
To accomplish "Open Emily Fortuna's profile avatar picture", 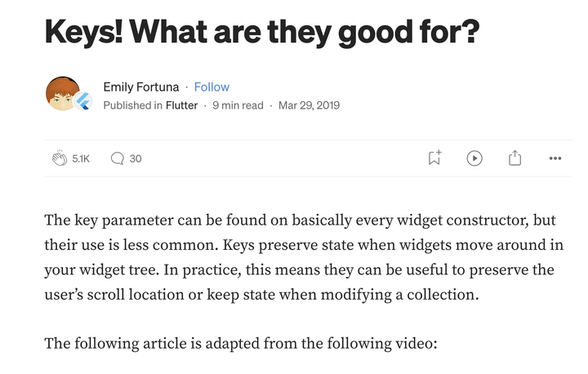I will point(62,93).
